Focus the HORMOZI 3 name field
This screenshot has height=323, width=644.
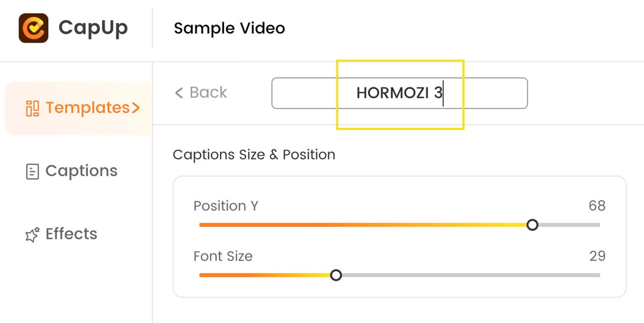(399, 93)
